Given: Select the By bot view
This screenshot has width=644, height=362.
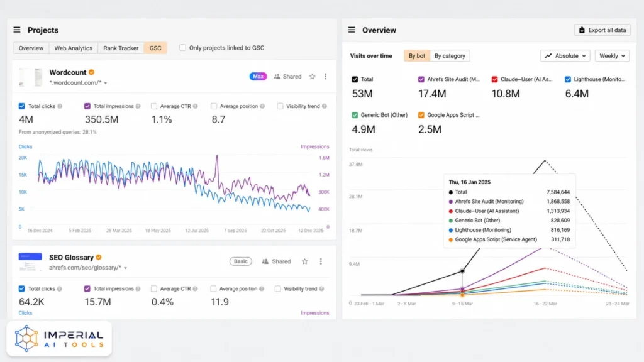Looking at the screenshot, I should (416, 56).
